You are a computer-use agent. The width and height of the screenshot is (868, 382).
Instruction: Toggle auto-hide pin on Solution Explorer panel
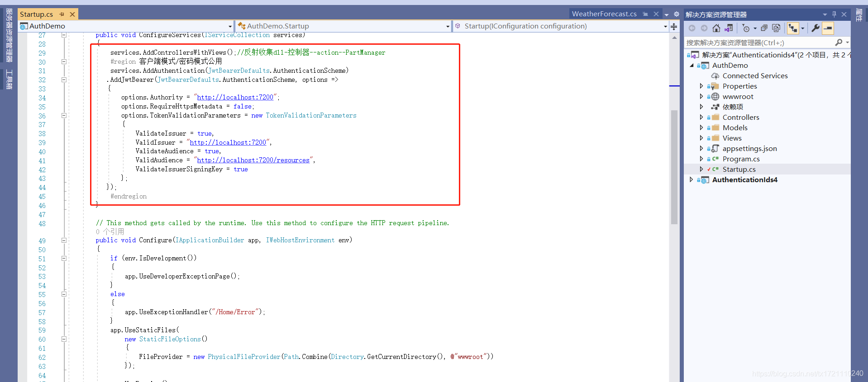coord(835,14)
